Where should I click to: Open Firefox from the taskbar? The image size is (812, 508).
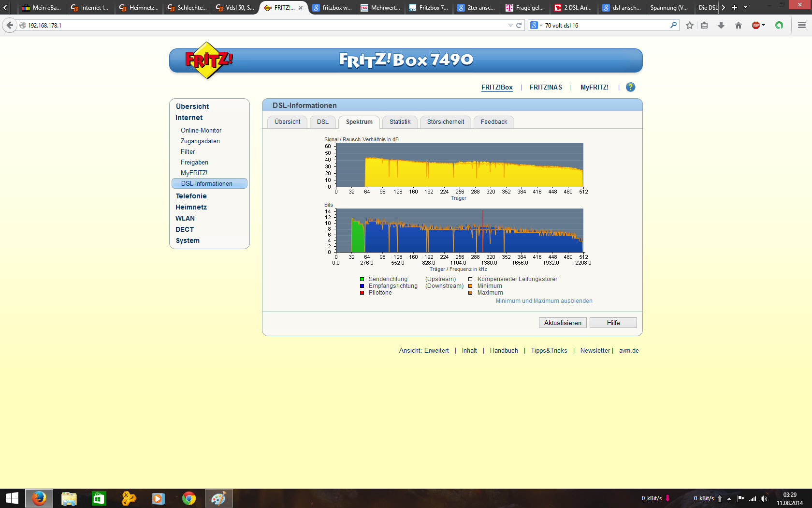click(39, 498)
